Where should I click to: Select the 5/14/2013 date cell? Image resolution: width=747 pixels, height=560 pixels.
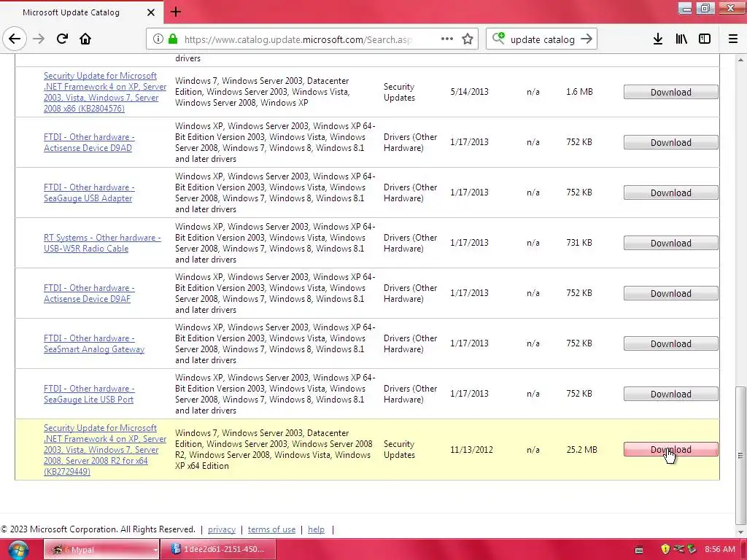pos(469,92)
